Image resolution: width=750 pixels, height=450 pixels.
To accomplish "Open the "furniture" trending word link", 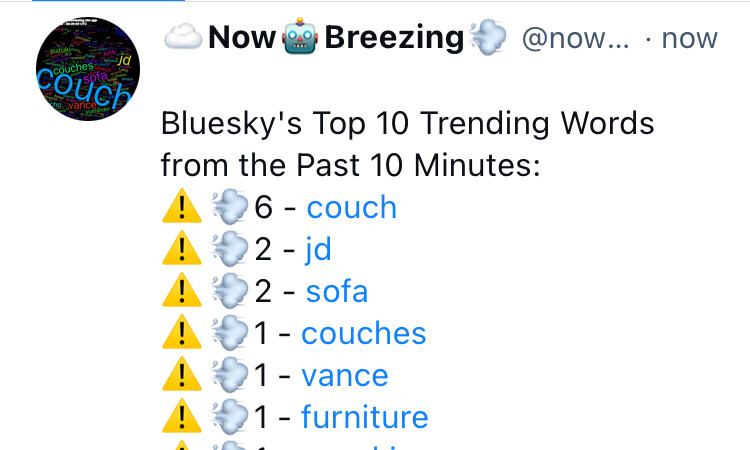I will (364, 417).
